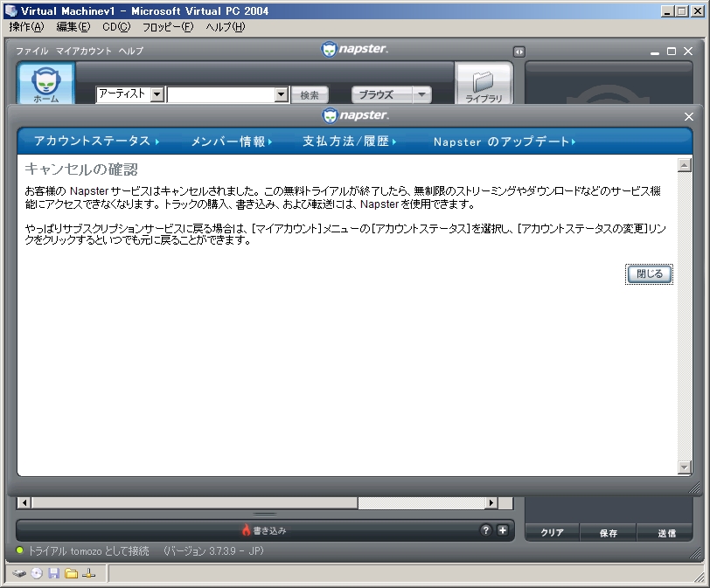Click the Virtual PC title bar icon
This screenshot has width=710, height=588.
point(10,10)
